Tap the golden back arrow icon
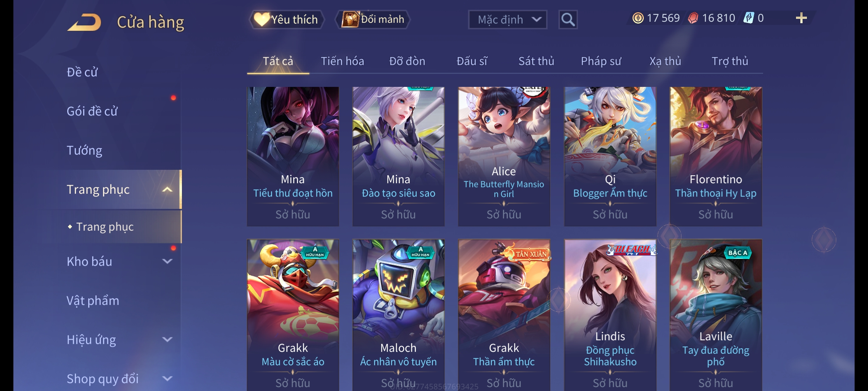The height and width of the screenshot is (391, 868). point(84,22)
